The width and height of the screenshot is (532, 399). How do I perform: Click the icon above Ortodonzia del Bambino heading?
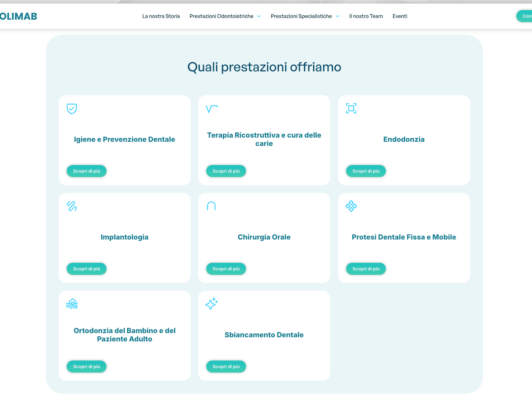[72, 304]
